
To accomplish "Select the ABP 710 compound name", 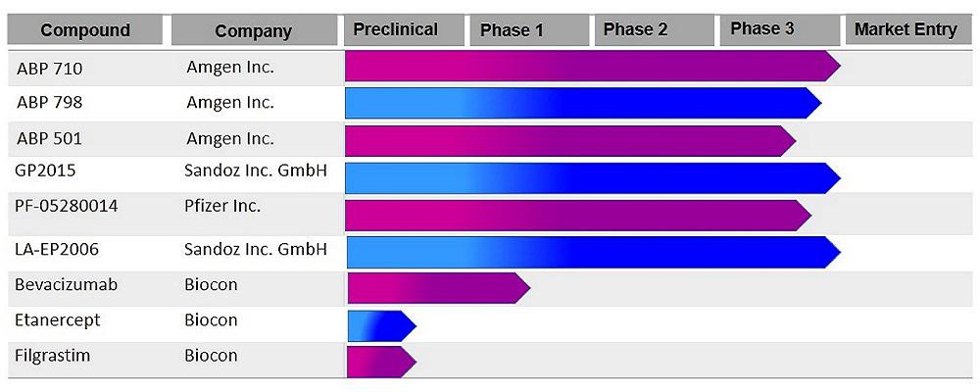I will pyautogui.click(x=49, y=69).
